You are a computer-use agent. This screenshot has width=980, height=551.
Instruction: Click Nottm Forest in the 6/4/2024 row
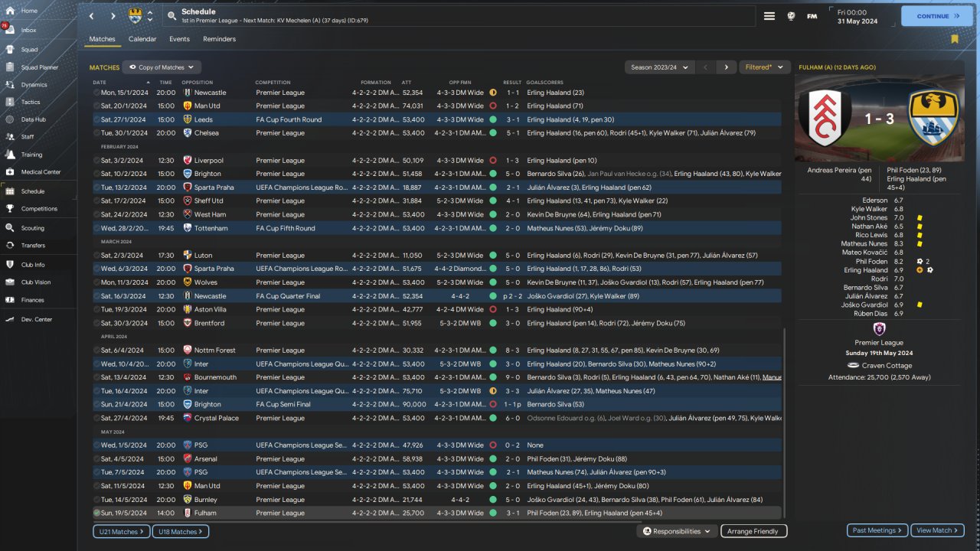(x=216, y=350)
